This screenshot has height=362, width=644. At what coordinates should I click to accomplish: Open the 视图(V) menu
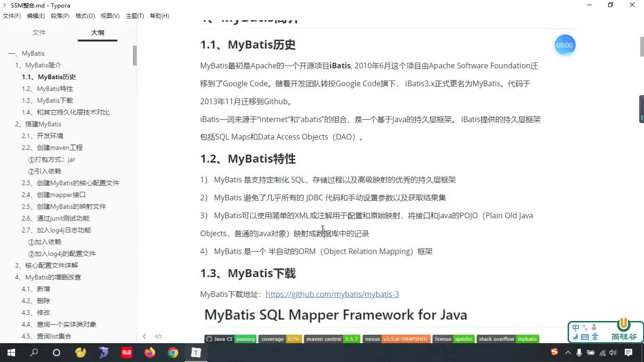(x=110, y=16)
